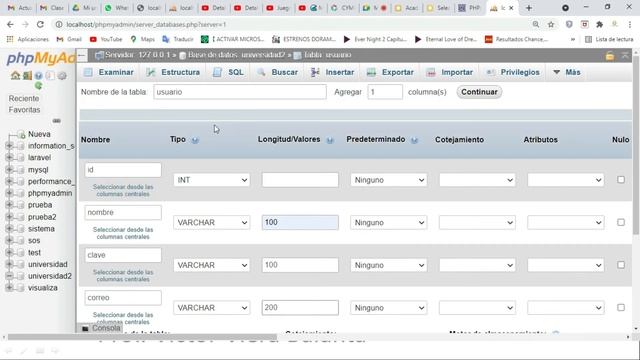Click the Continuar button
The image size is (640, 360).
click(x=479, y=92)
